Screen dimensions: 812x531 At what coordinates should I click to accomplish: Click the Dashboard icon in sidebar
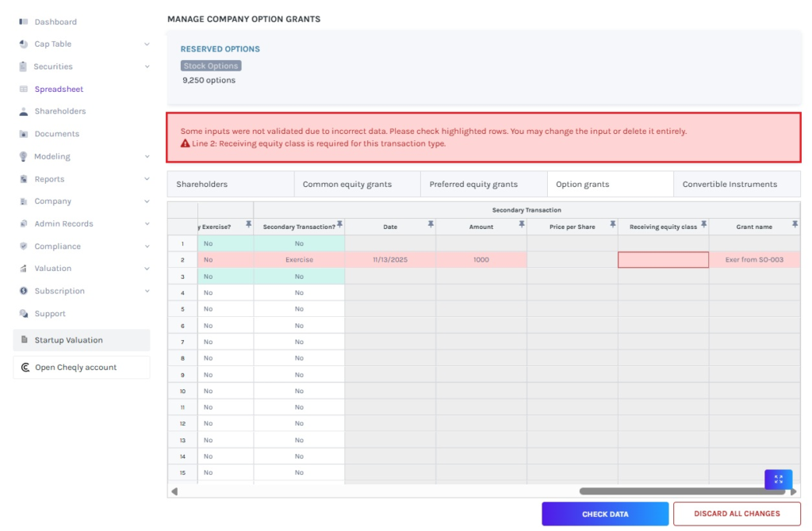point(24,21)
